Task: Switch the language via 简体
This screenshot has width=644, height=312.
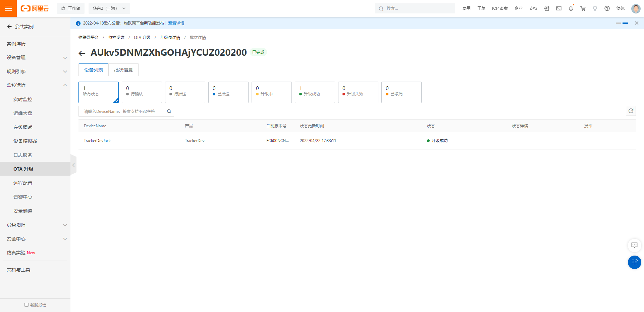Action: (x=621, y=8)
